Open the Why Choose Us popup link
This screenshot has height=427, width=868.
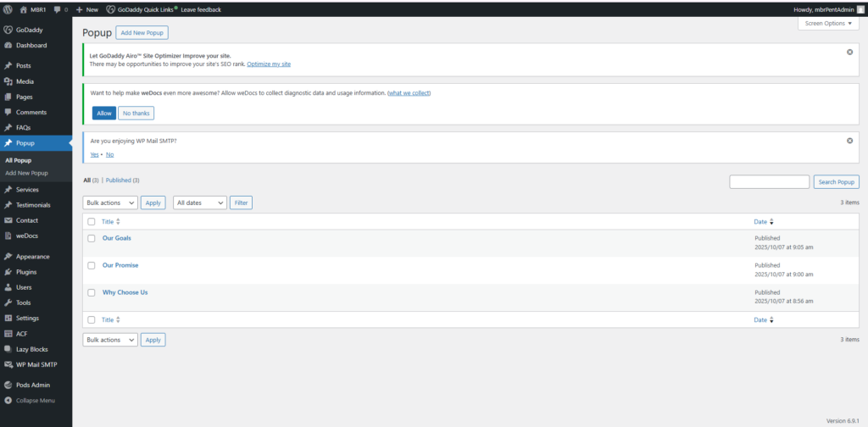125,292
